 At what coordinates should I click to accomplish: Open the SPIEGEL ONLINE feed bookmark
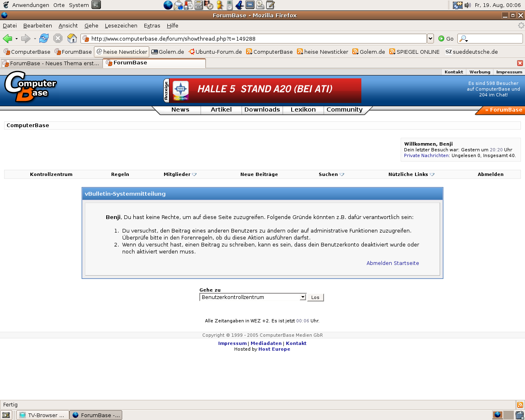414,52
